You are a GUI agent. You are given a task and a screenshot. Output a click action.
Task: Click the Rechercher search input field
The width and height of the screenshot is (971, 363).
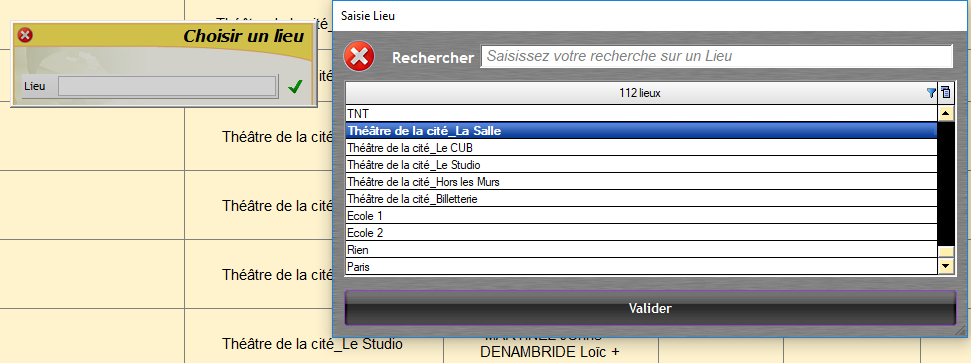717,56
